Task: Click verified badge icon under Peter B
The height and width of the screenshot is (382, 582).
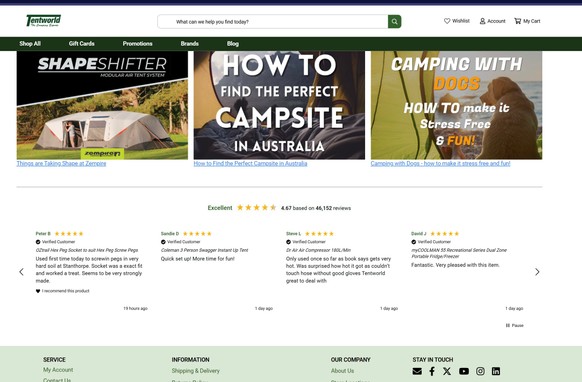Action: point(38,242)
